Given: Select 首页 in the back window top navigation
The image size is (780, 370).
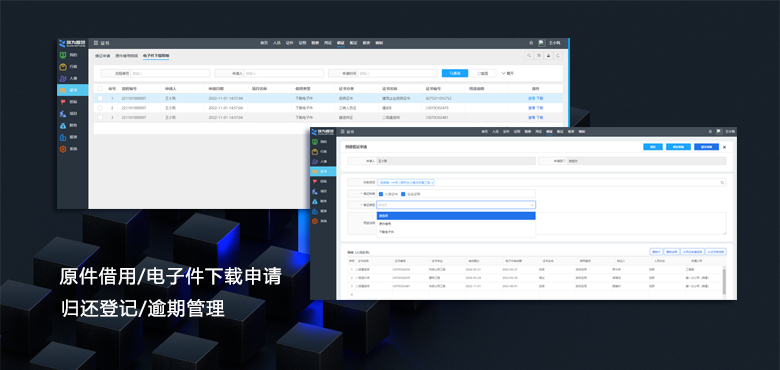Looking at the screenshot, I should click(x=264, y=43).
